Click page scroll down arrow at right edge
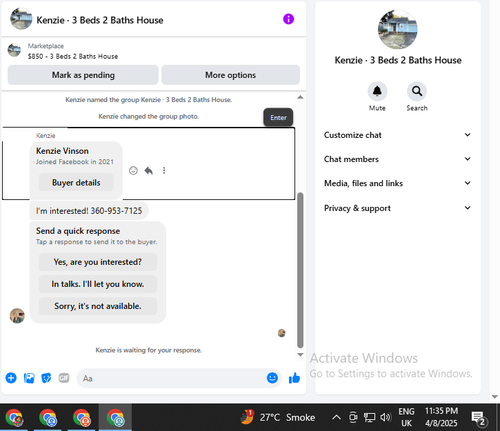500x431 pixels. point(494,397)
